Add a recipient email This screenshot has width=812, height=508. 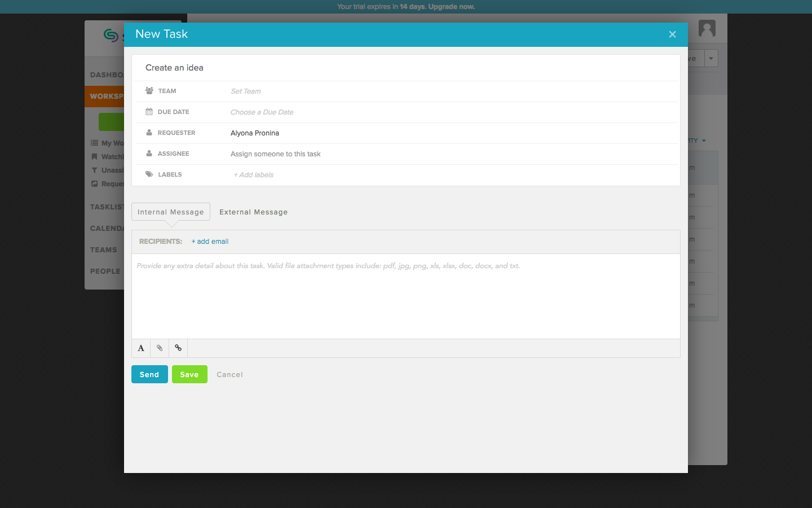(210, 242)
